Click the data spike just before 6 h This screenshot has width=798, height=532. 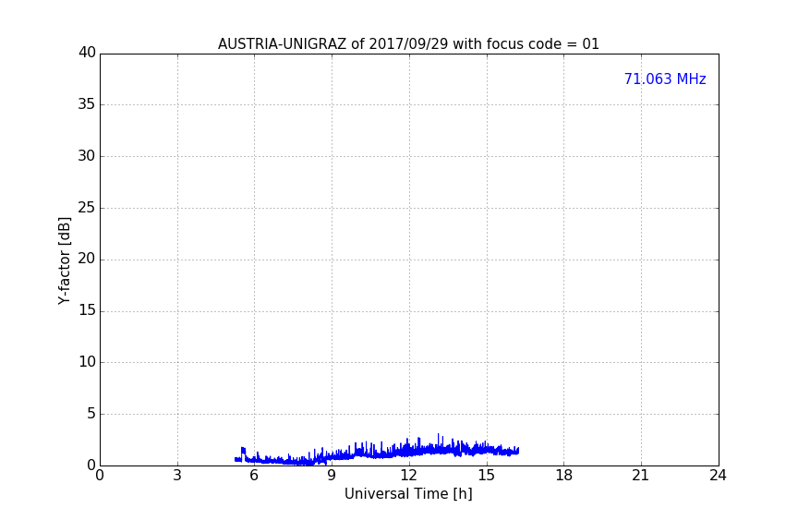pos(243,453)
